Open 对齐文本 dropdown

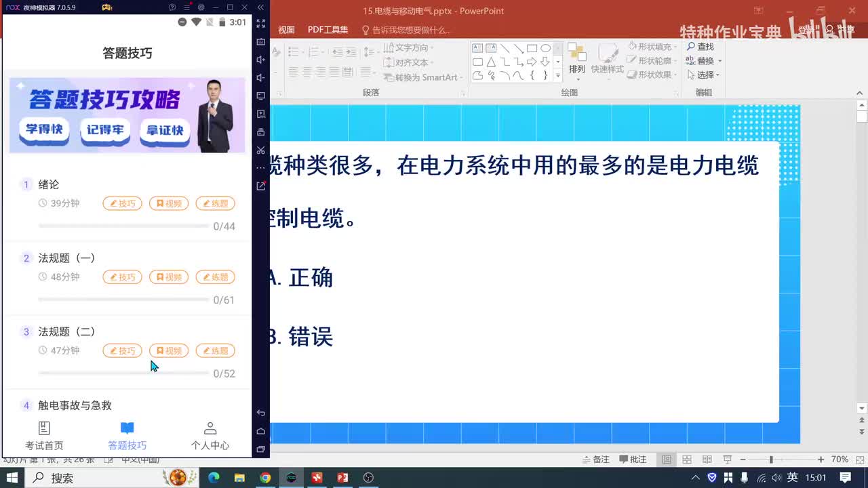pos(408,62)
